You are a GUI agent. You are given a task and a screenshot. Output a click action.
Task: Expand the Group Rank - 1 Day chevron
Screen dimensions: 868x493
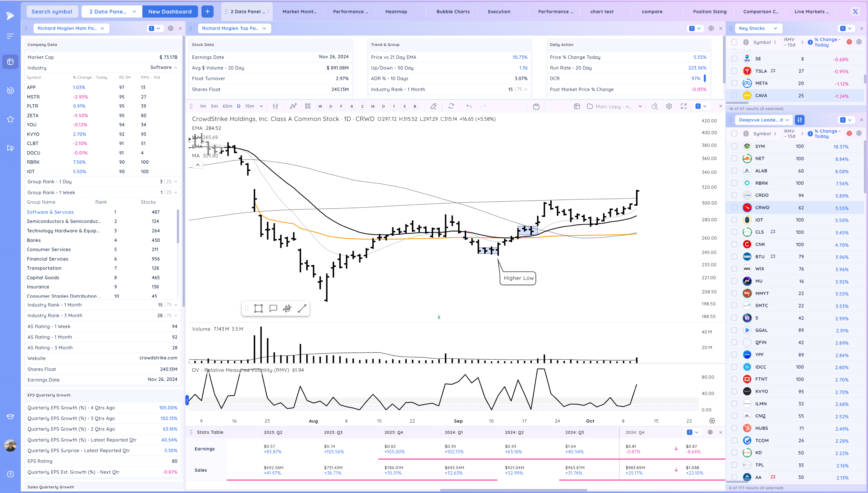[176, 182]
